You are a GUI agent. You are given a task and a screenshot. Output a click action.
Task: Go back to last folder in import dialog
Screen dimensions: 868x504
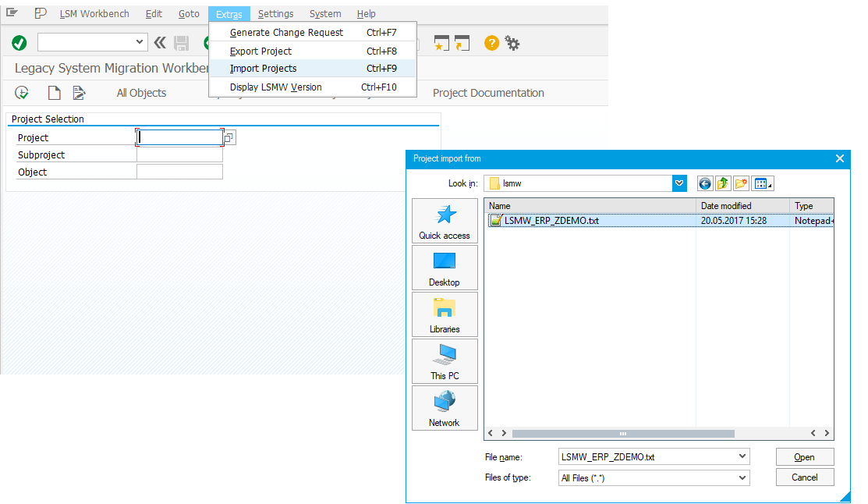coord(705,183)
